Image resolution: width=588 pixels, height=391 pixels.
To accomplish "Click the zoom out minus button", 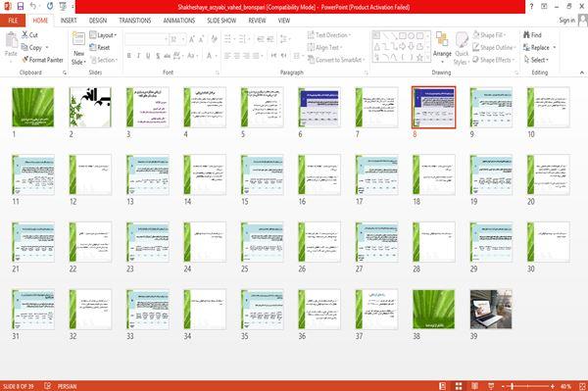I will point(504,386).
